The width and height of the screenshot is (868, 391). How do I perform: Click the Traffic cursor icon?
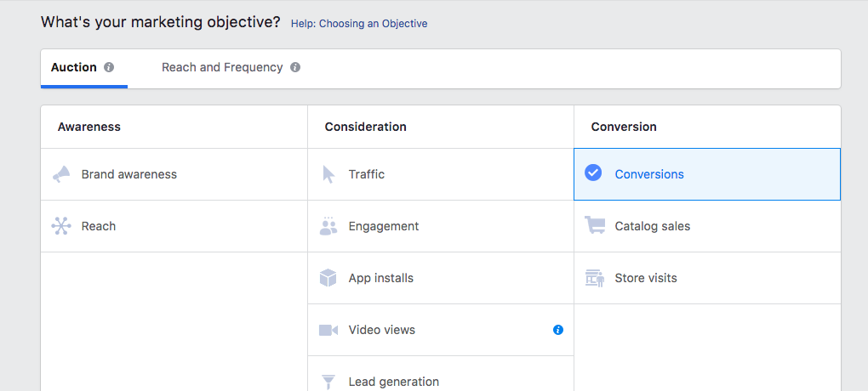coord(328,174)
